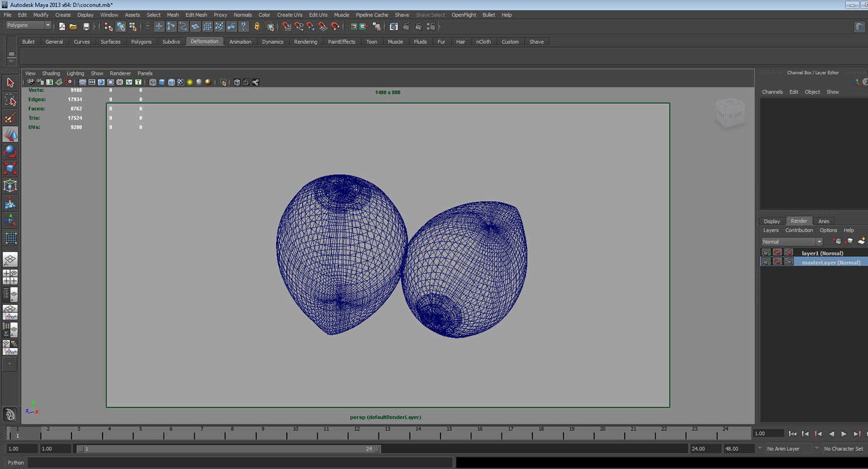Switch to the Display layer tab

[x=772, y=221]
